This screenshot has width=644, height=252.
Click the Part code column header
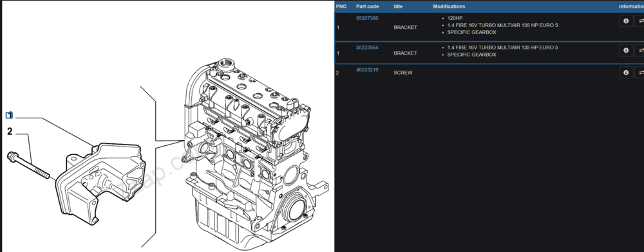[367, 6]
